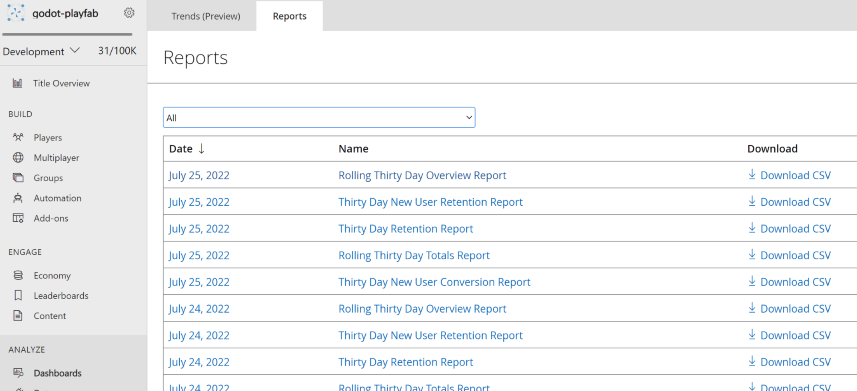Click the 31/100K usage counter

coord(117,51)
